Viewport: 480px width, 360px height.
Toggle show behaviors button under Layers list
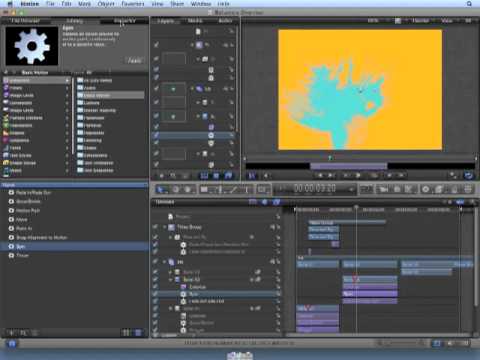(216, 175)
